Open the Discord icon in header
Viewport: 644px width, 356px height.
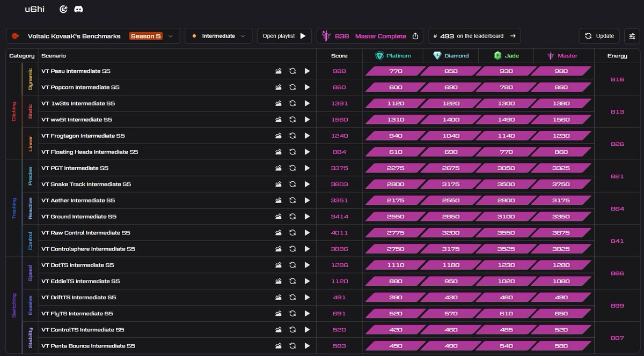click(x=78, y=9)
